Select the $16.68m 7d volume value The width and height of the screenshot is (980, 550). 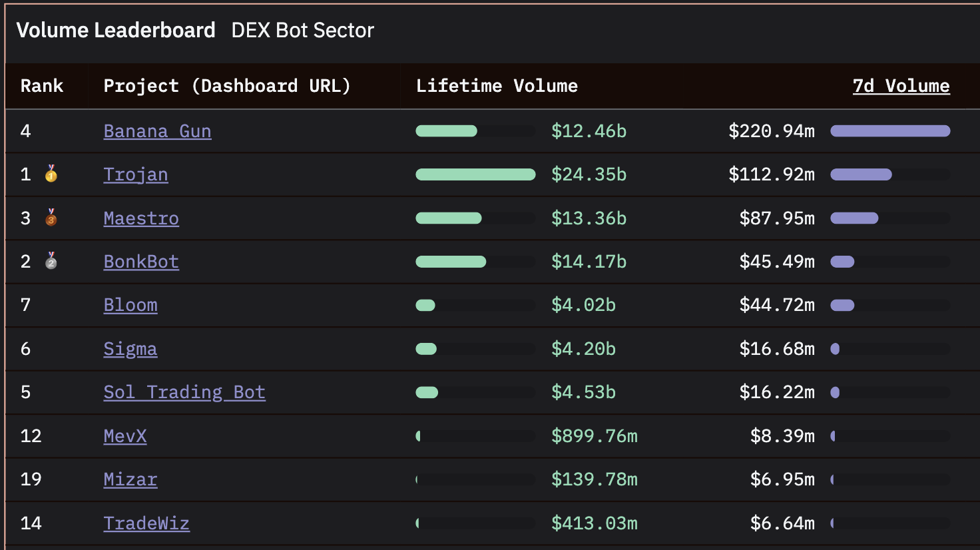(x=777, y=349)
